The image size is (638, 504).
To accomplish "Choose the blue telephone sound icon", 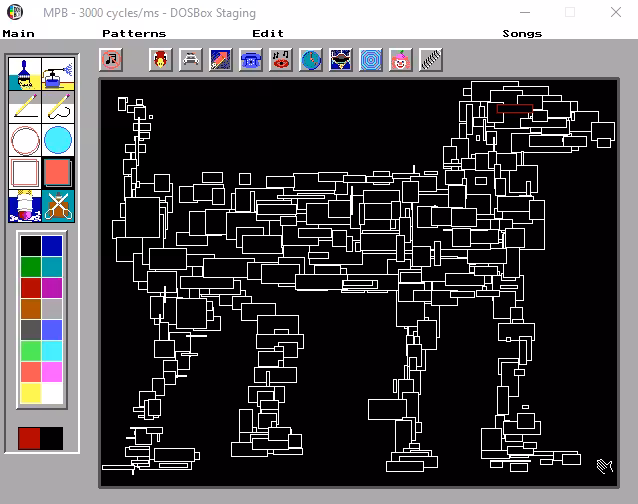I will [x=251, y=60].
